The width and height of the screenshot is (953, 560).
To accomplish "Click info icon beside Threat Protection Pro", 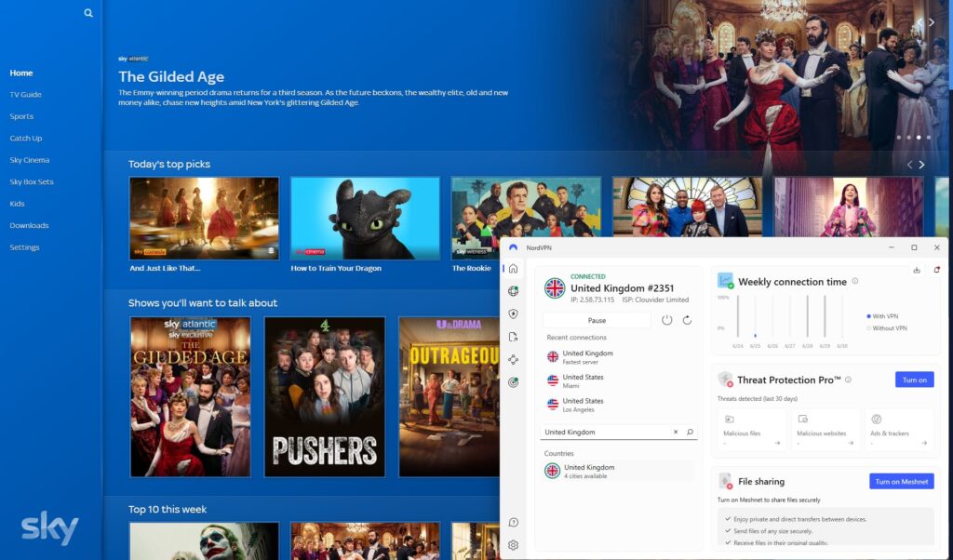I will (x=848, y=380).
